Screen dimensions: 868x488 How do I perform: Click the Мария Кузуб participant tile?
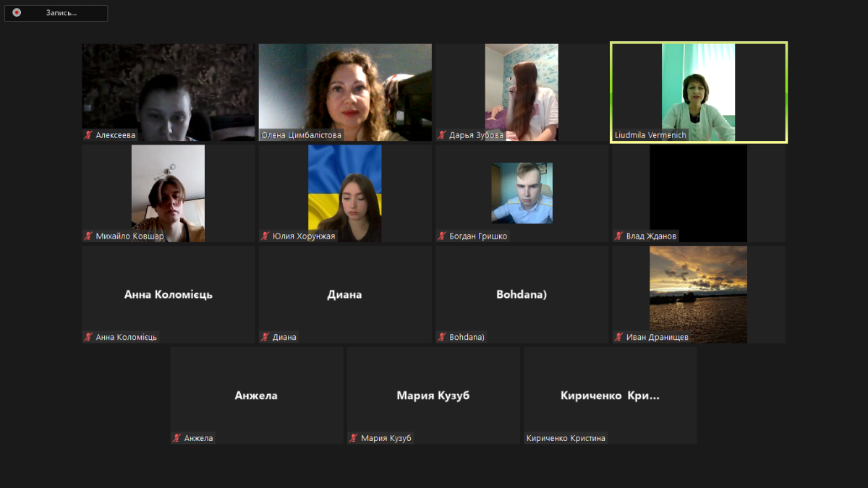point(433,395)
